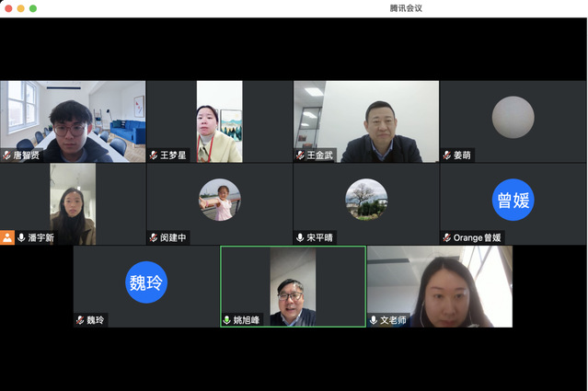
Task: Click 姜萌's gray profile avatar
Action: click(513, 117)
